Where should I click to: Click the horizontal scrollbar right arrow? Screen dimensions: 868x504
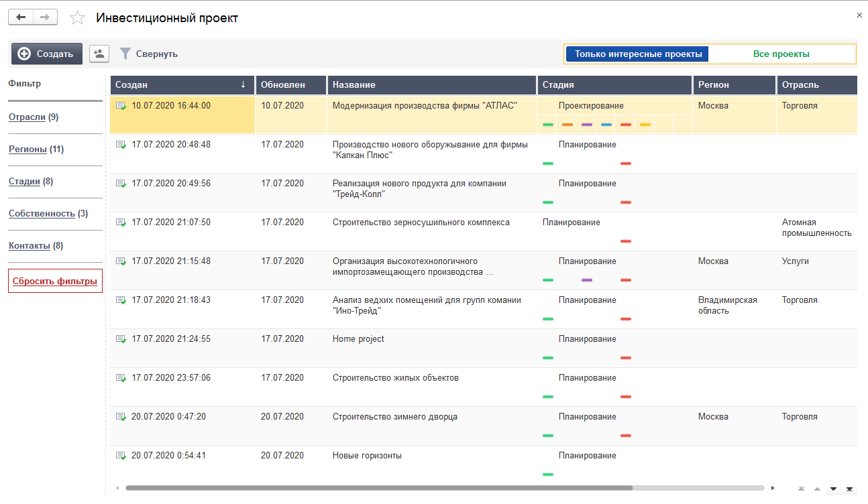[773, 488]
